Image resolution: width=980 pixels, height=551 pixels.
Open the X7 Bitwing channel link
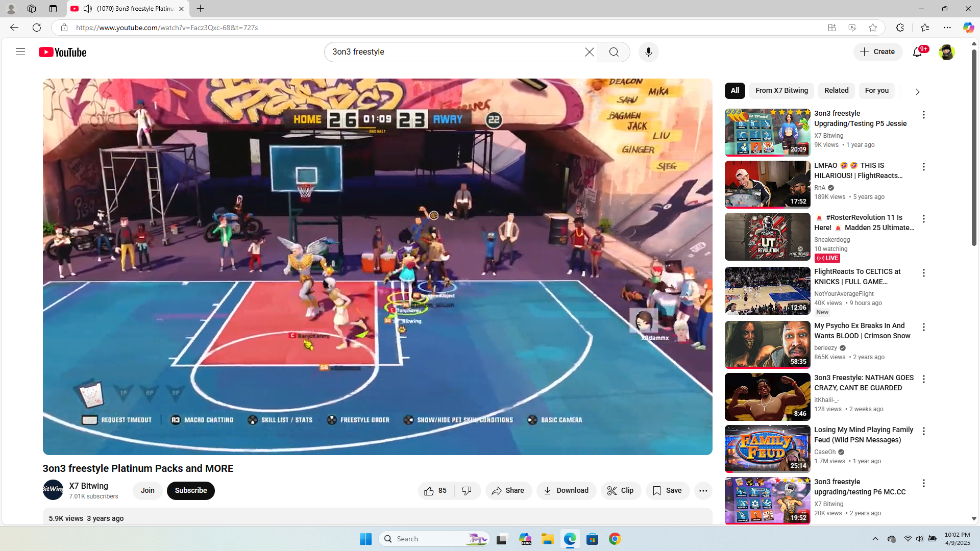tap(89, 486)
